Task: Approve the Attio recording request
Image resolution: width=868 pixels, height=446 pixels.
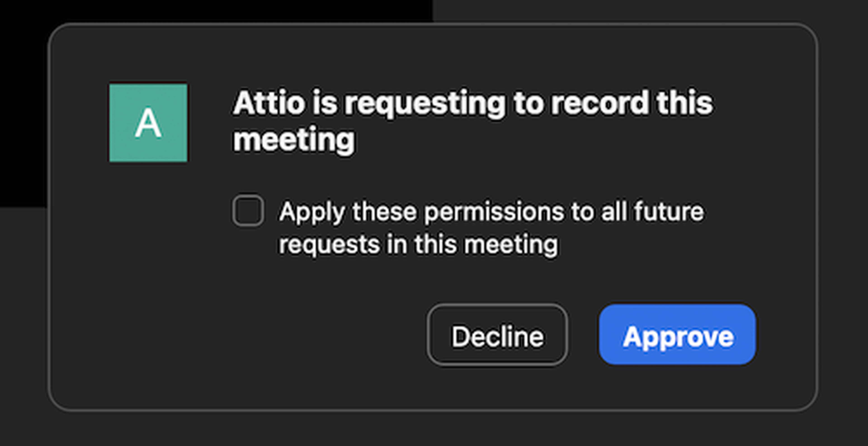Action: pyautogui.click(x=677, y=335)
